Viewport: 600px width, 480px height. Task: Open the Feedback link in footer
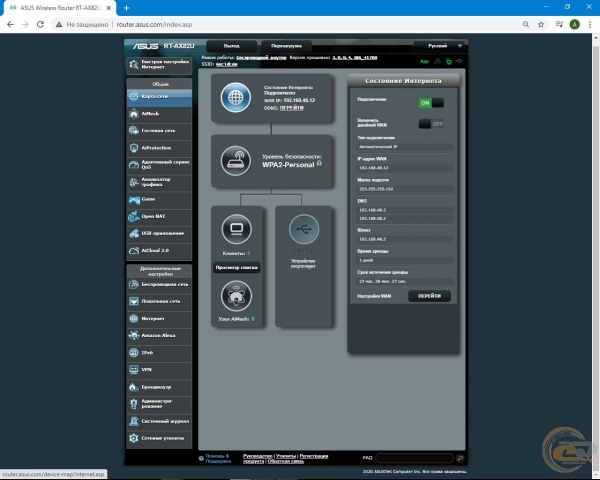[285, 462]
